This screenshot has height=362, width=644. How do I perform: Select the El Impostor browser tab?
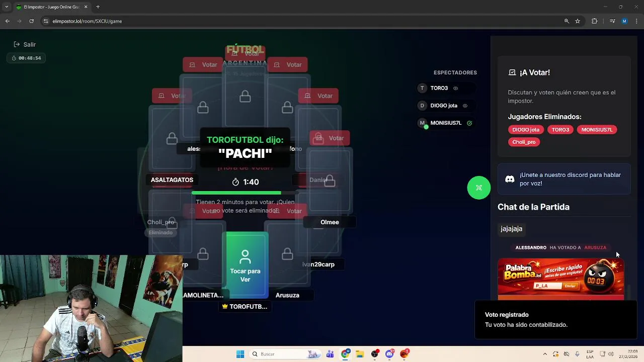click(x=52, y=7)
